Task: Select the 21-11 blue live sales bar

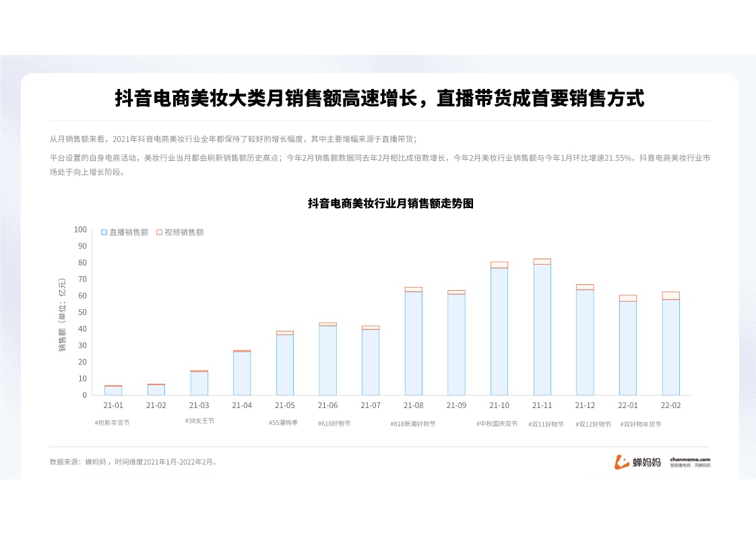Action: click(x=542, y=330)
